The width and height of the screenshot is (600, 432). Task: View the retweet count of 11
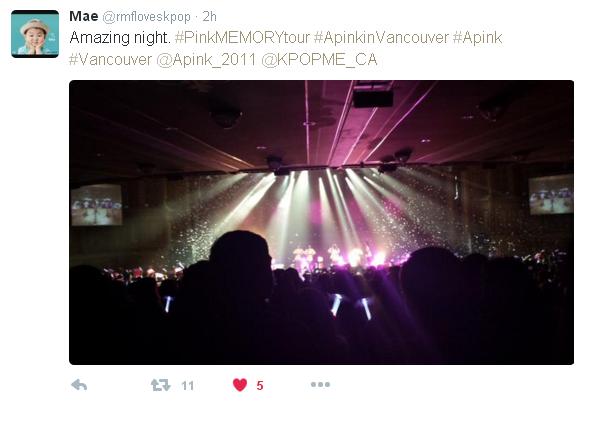[x=188, y=385]
